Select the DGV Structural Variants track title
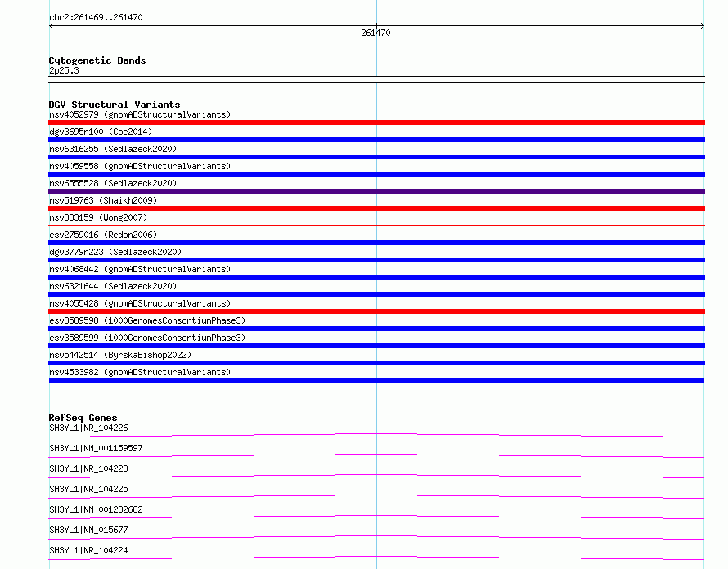728x569 pixels. point(115,105)
